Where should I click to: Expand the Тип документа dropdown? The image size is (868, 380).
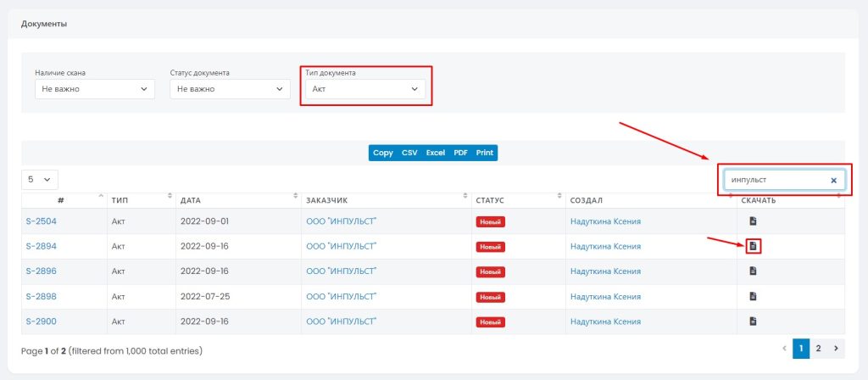365,89
